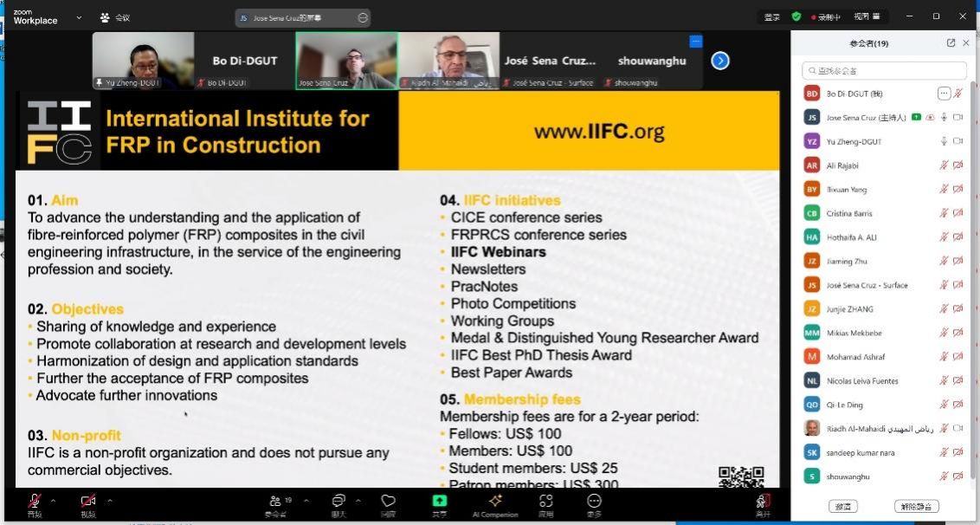Click the green encryption shield icon
Image resolution: width=980 pixels, height=525 pixels.
tap(796, 16)
